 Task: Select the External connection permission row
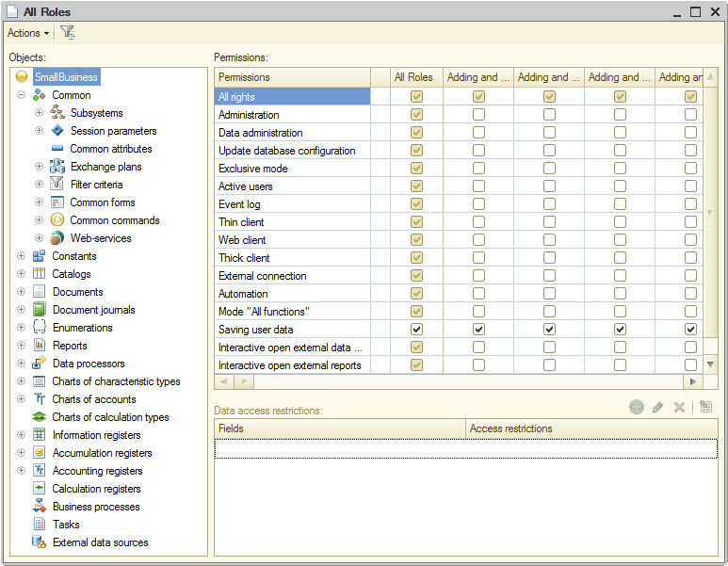tap(293, 276)
